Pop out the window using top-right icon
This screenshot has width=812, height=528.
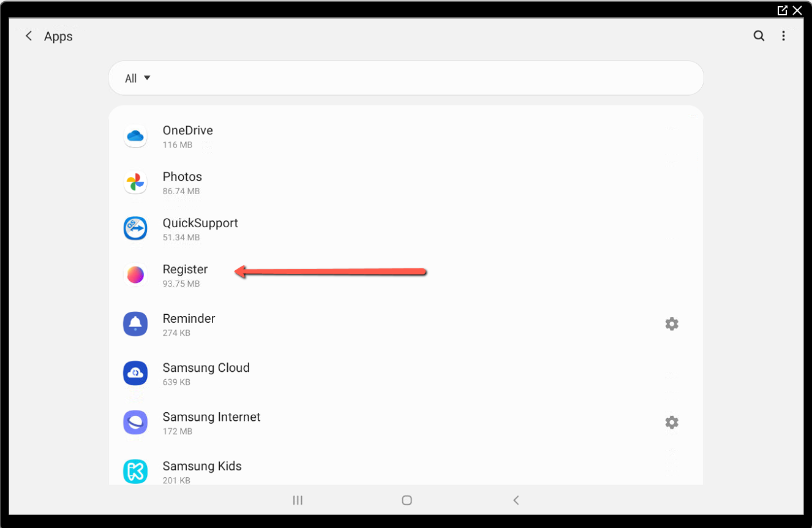pos(782,10)
